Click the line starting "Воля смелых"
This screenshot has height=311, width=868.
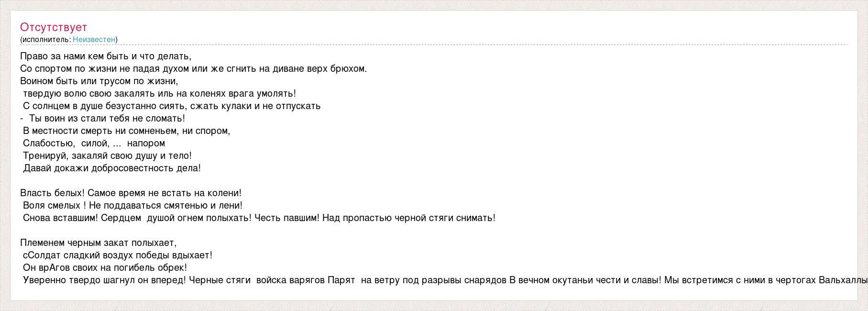132,206
